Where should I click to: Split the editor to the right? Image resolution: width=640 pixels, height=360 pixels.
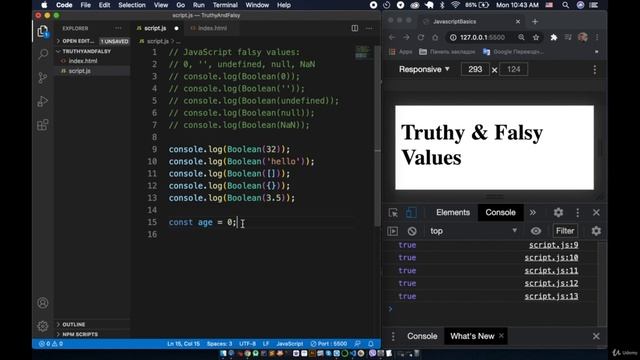tap(355, 28)
